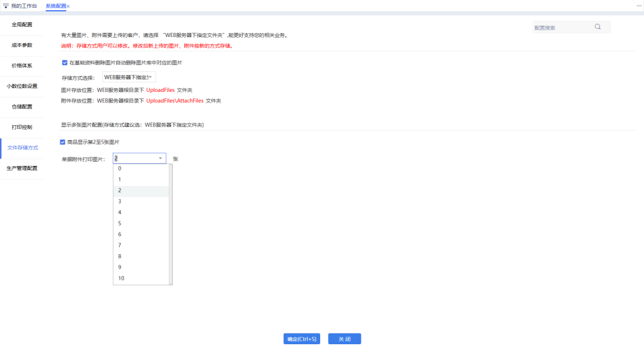Select the 系统配置 tab
Viewport: 644px width, 349px height.
click(x=56, y=6)
